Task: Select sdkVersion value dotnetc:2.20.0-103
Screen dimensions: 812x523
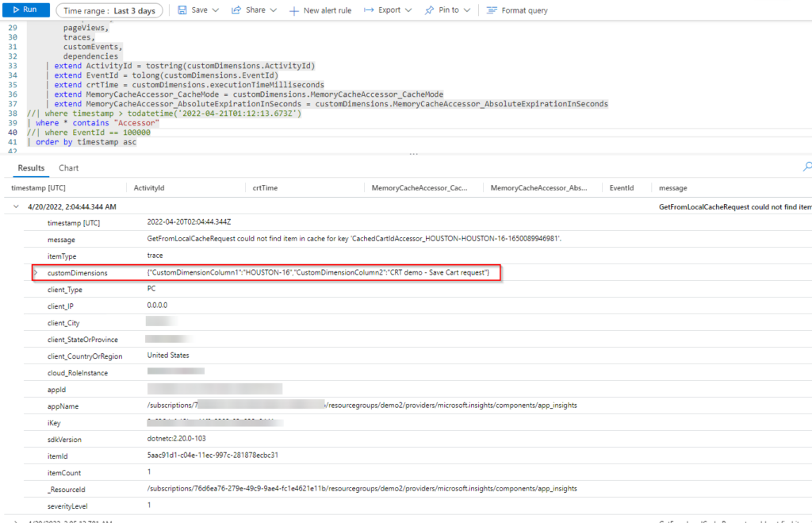Action: (x=176, y=439)
